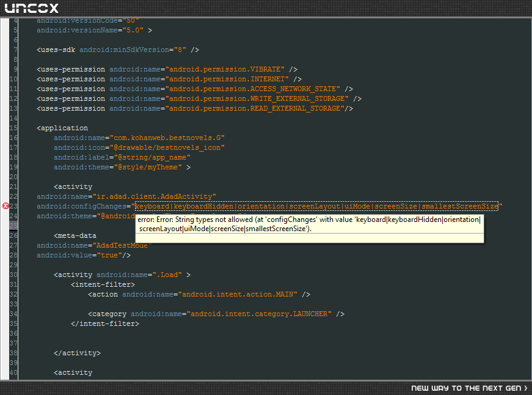The height and width of the screenshot is (395, 532).
Task: Click the action.MAIN intent line
Action: 199,295
